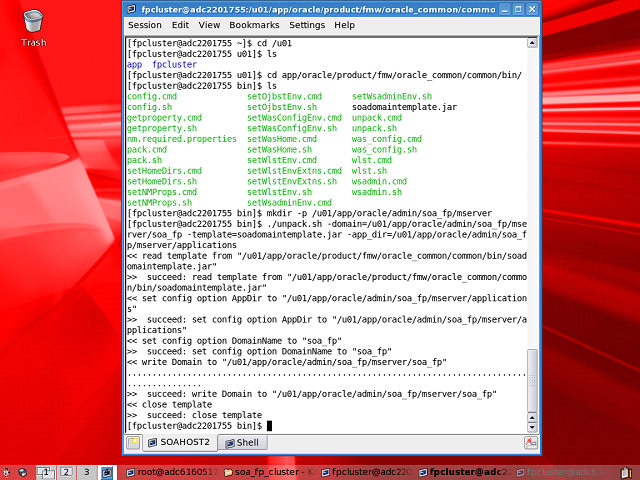Switch to virtual desktop 3 in the pager
Image resolution: width=640 pixels, height=480 pixels.
[x=87, y=473]
